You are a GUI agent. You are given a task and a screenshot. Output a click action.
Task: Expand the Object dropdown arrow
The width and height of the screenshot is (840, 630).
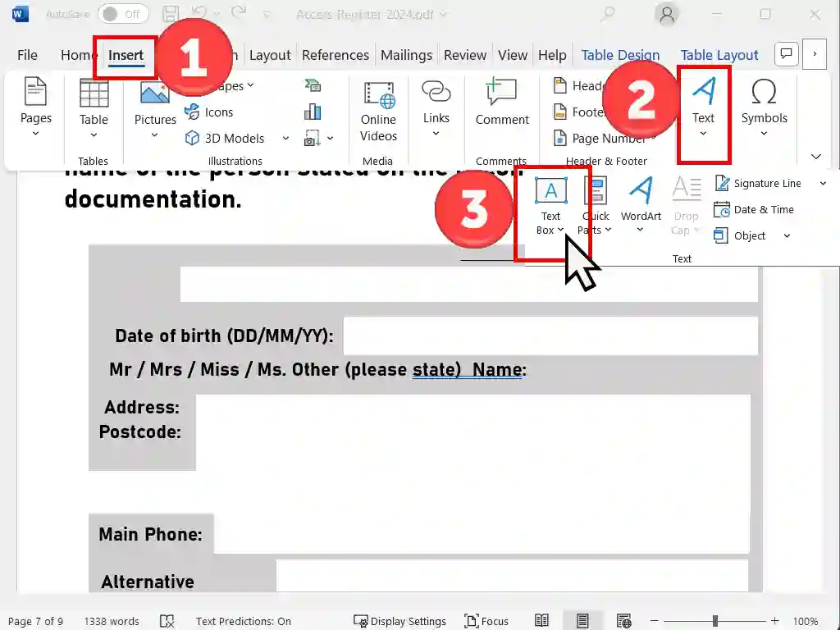point(787,236)
